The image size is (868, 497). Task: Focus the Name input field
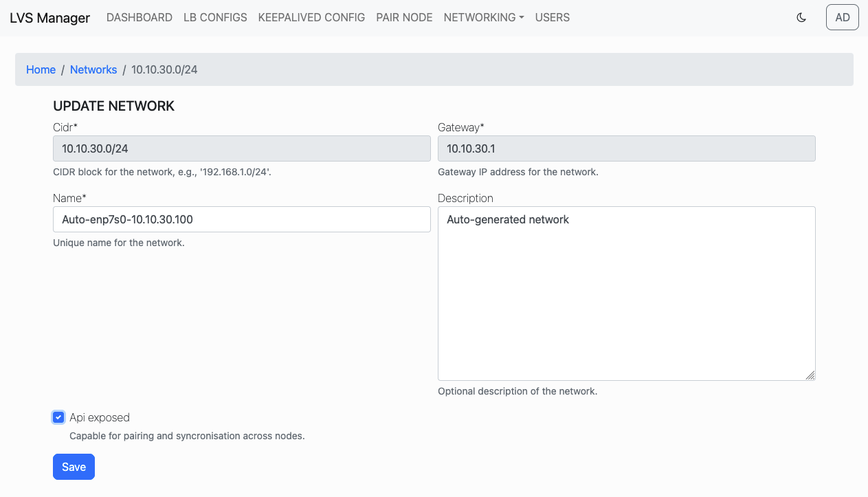[242, 219]
